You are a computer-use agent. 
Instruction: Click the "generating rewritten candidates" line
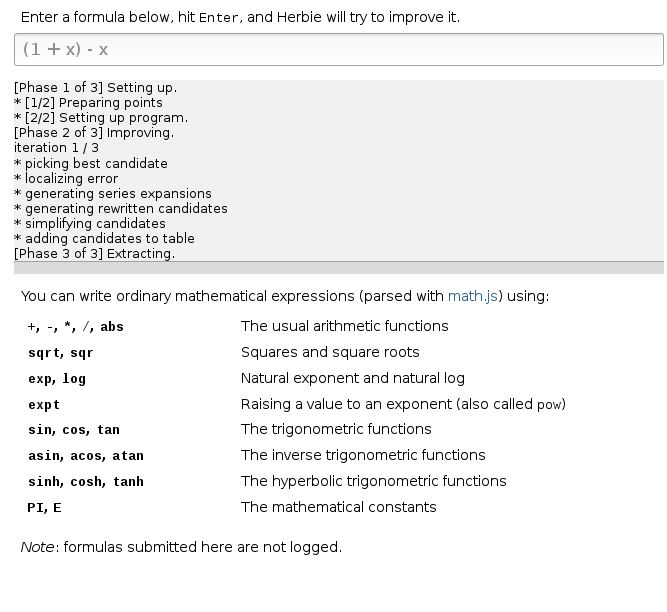tap(126, 208)
